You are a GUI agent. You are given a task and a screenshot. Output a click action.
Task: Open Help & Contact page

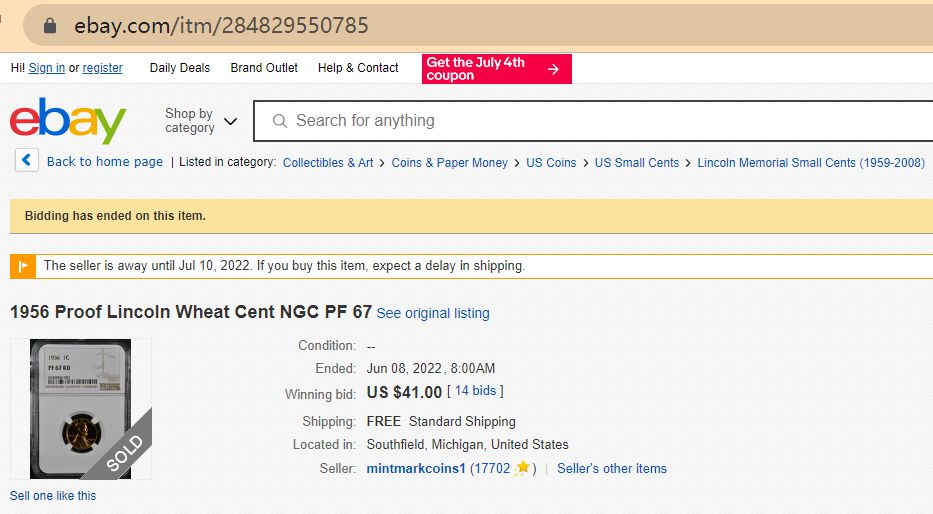pyautogui.click(x=358, y=68)
